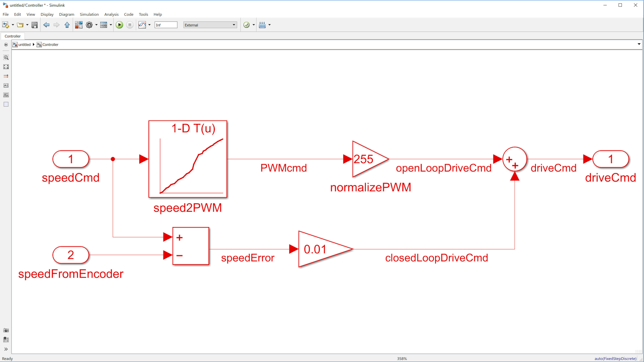Click the Open folder toolbar icon
Screen dimensions: 644x362
(20, 25)
